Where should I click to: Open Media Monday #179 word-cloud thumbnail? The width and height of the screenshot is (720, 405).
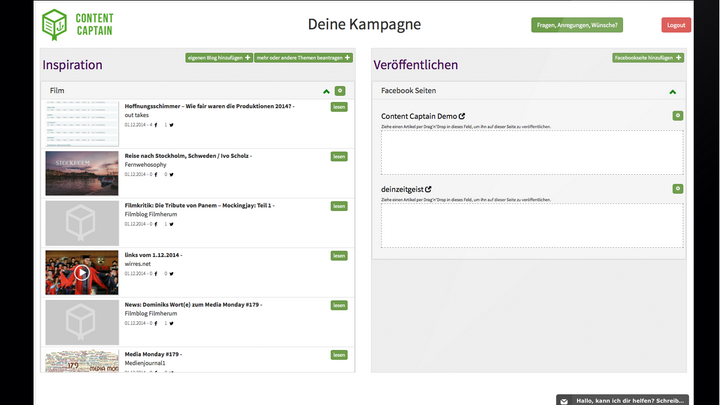(x=82, y=361)
